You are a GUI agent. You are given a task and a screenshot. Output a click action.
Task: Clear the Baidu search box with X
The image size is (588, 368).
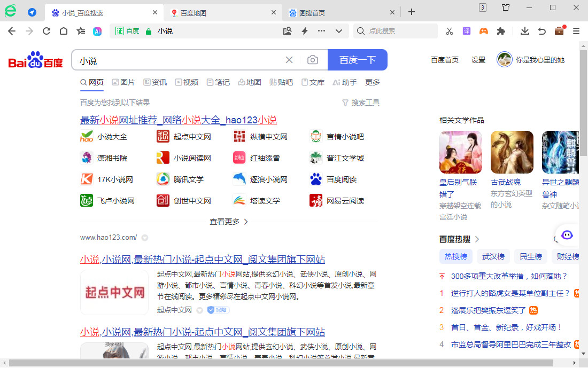point(289,60)
